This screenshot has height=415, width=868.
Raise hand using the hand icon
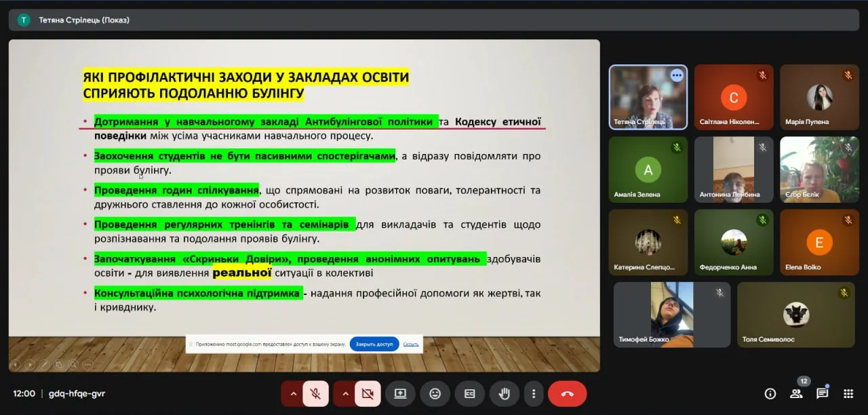coord(504,393)
